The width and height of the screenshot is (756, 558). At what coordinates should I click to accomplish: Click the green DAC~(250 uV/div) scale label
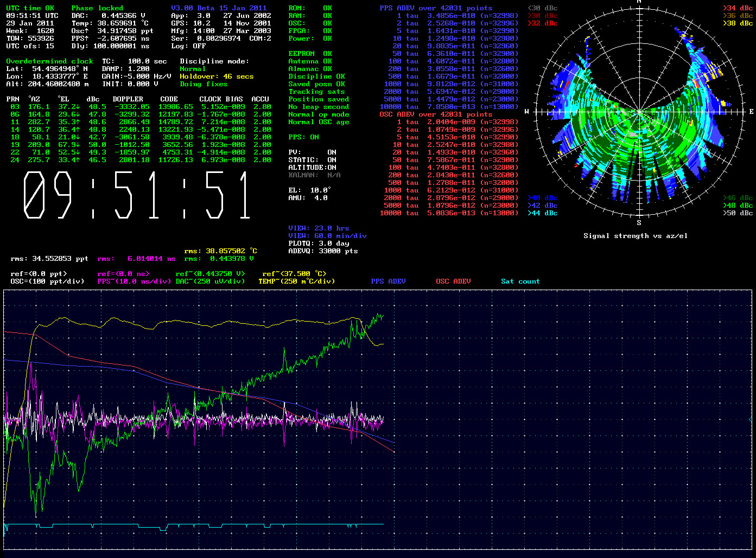pyautogui.click(x=210, y=281)
